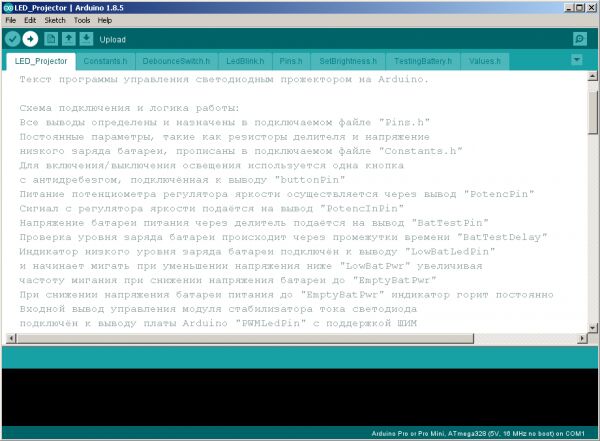
Task: Select the LED_Projector tab
Action: (41, 61)
